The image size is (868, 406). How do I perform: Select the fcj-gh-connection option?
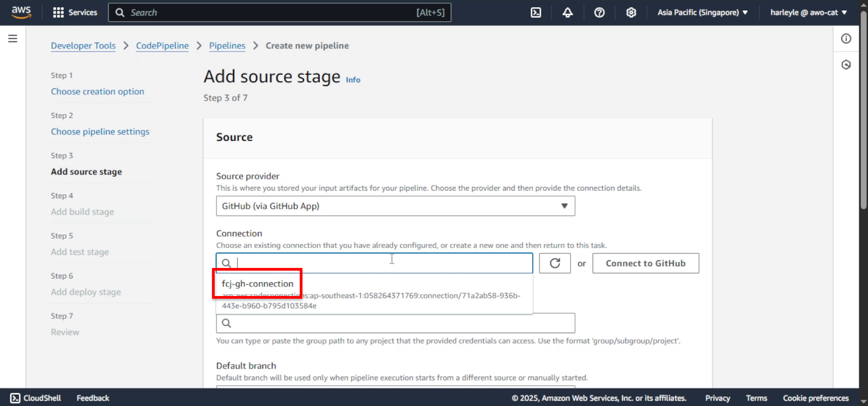coord(374,294)
